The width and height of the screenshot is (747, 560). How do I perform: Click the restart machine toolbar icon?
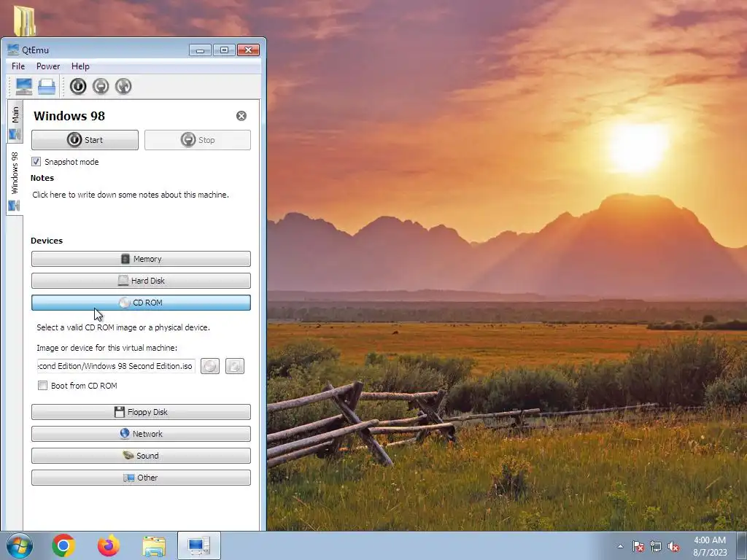click(x=123, y=86)
